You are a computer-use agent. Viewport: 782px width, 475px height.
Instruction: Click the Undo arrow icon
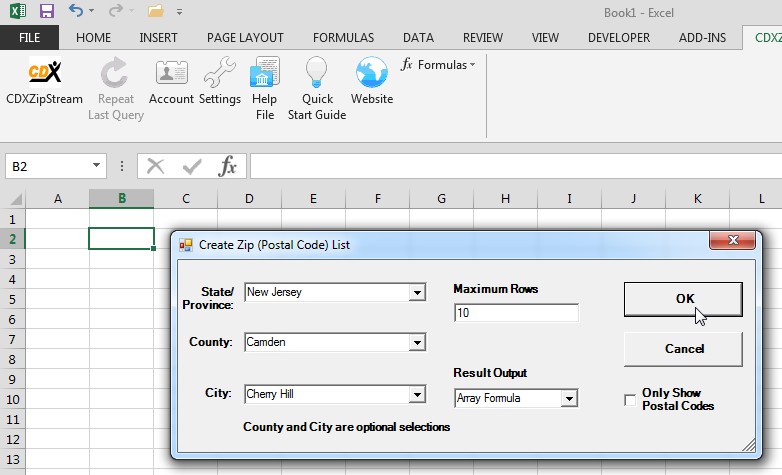[75, 10]
